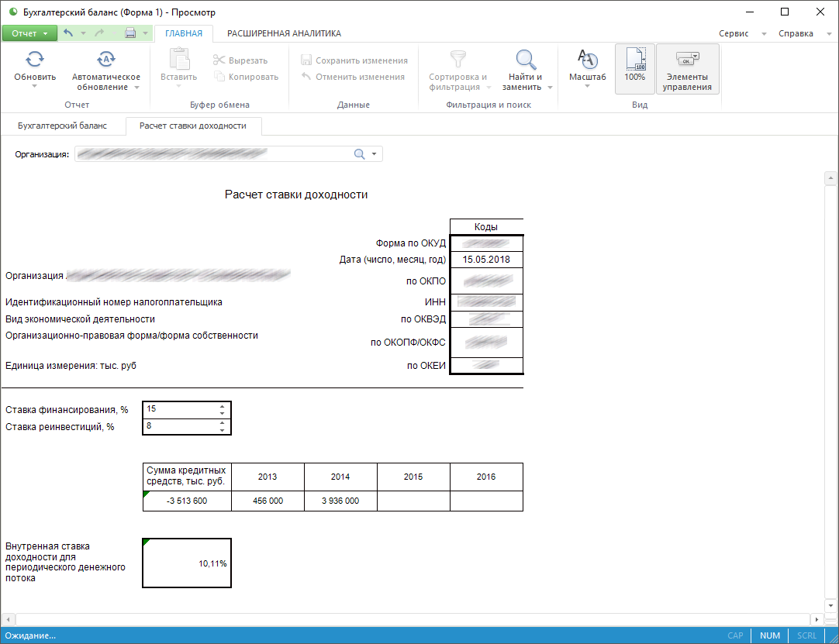Click the undo arrow in quick toolbar
The height and width of the screenshot is (644, 839).
tap(68, 33)
